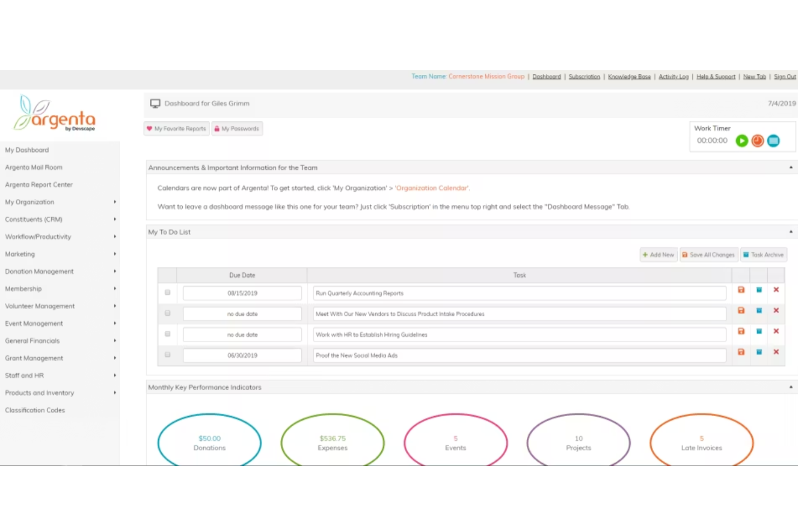Click the monitor icon beside Dashboard for Giles Grimm
The height and width of the screenshot is (532, 798).
[155, 103]
